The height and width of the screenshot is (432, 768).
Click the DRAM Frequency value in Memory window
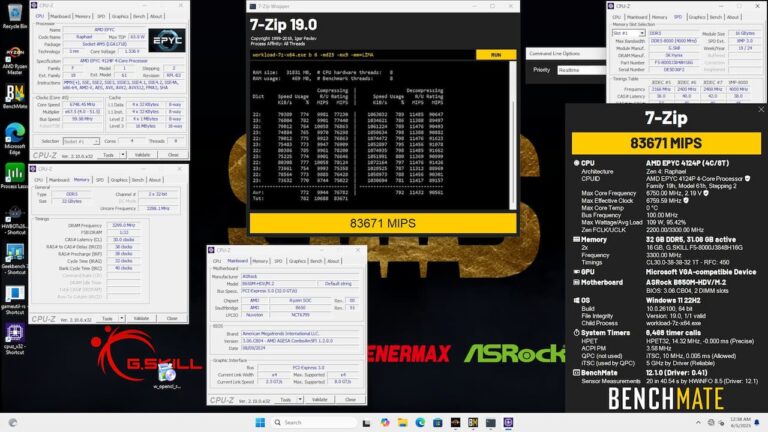point(123,225)
